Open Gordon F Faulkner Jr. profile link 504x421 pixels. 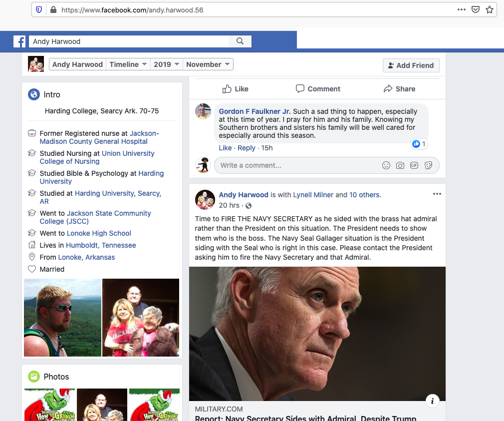point(254,111)
